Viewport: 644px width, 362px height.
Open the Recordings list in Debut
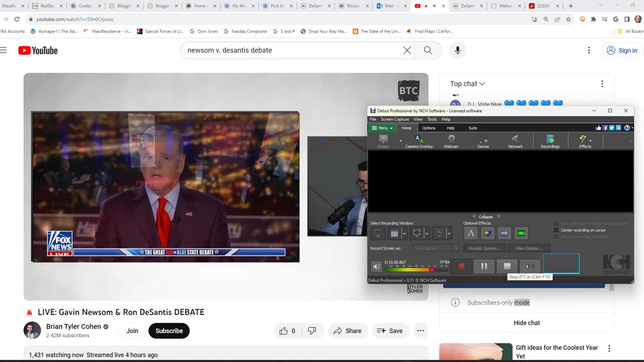[x=550, y=141]
